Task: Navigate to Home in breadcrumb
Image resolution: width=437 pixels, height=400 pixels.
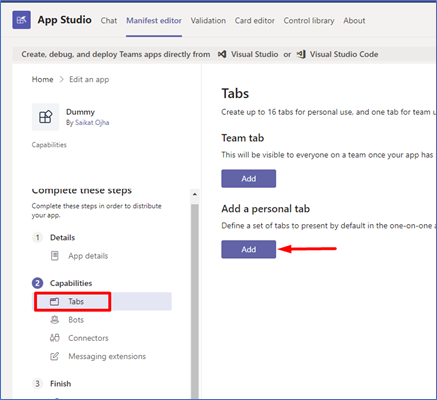Action: pos(42,79)
